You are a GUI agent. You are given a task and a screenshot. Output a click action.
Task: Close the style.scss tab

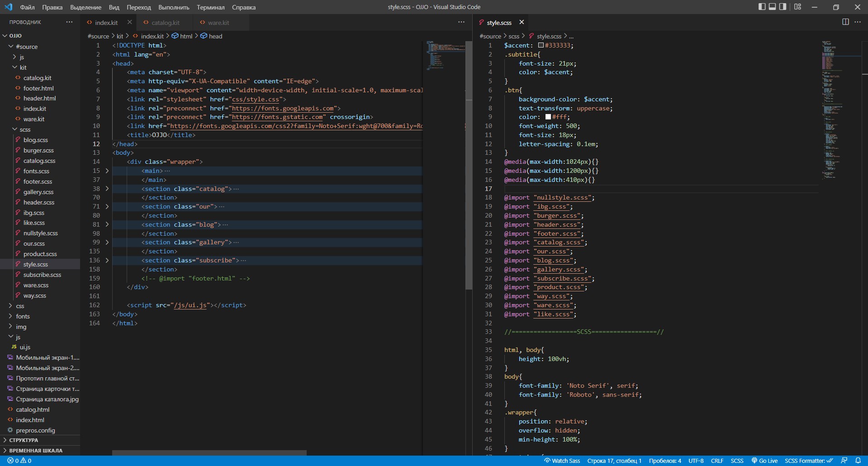point(522,22)
